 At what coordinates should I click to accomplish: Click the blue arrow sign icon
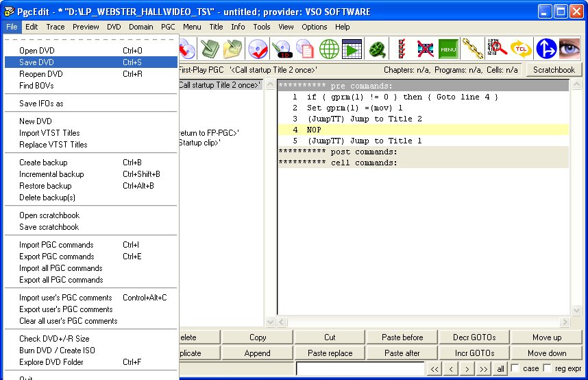coord(546,49)
